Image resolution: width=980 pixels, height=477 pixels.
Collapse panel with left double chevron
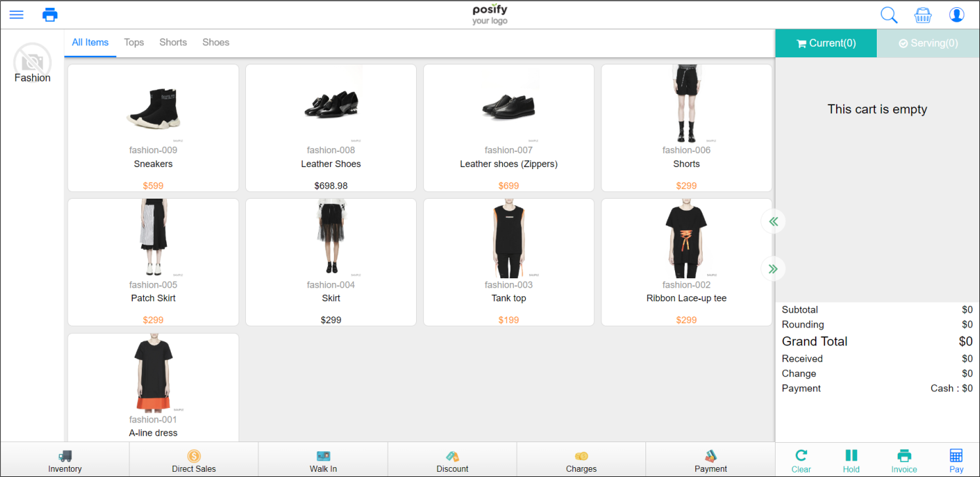click(773, 221)
